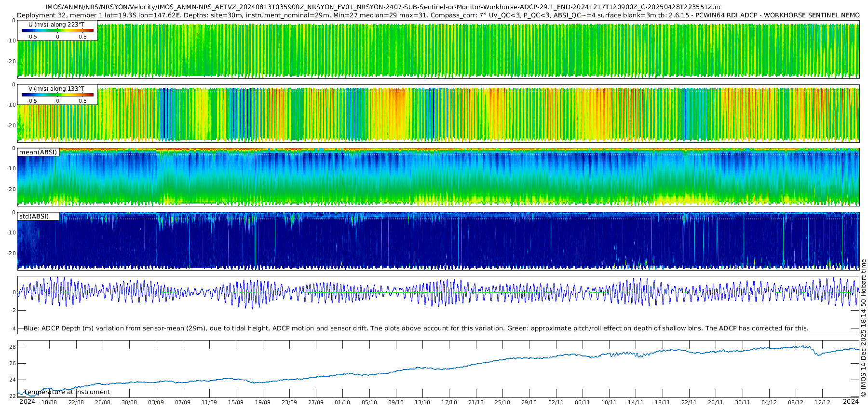Click the 14/11 date tick label
The width and height of the screenshot is (868, 410).
(x=636, y=402)
